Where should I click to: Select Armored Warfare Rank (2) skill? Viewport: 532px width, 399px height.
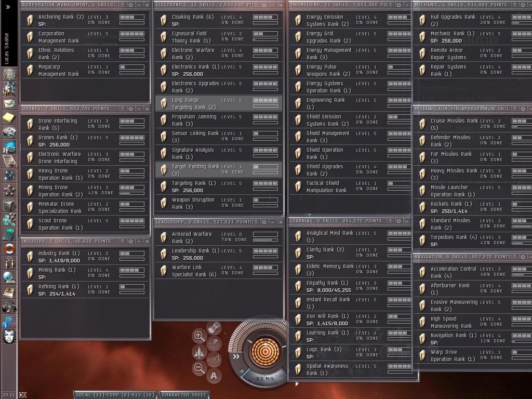pyautogui.click(x=219, y=237)
